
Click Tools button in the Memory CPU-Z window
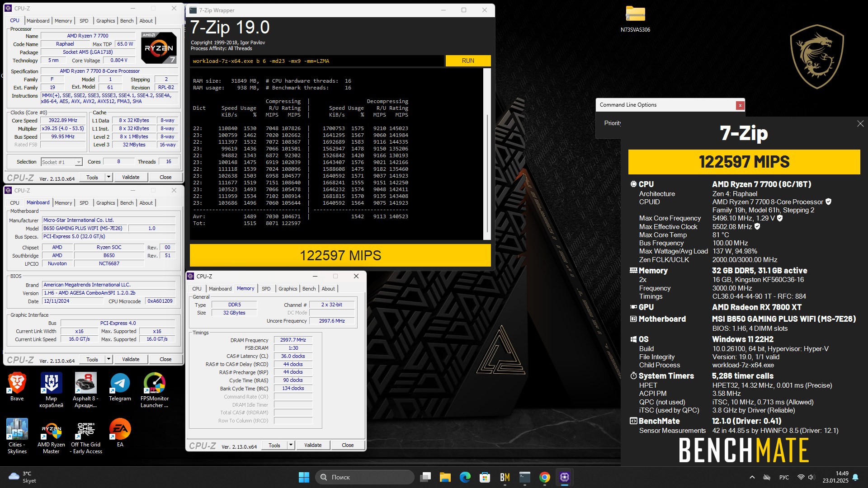[x=274, y=445]
